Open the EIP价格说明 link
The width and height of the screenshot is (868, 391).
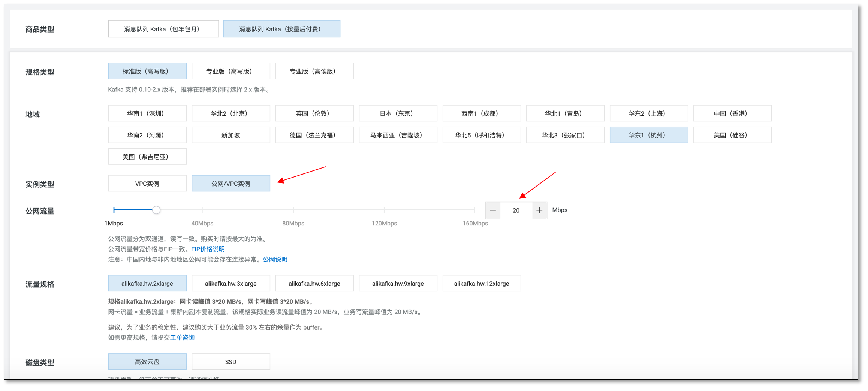[208, 249]
